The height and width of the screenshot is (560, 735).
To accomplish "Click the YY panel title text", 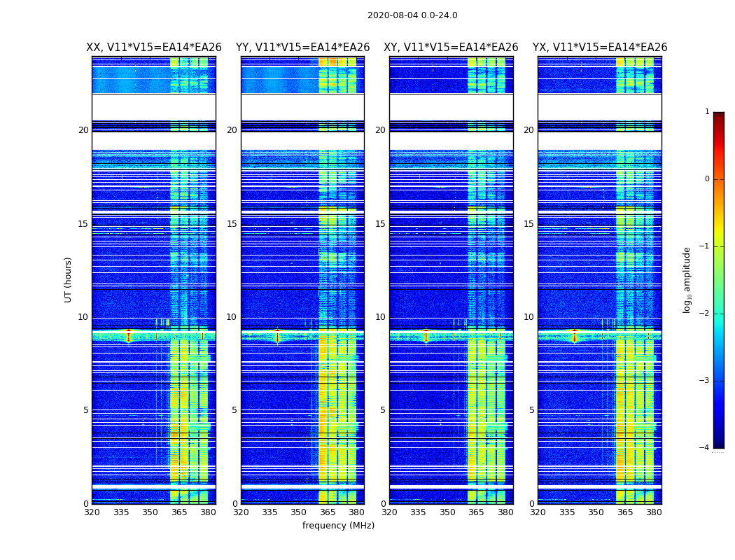I will (303, 48).
